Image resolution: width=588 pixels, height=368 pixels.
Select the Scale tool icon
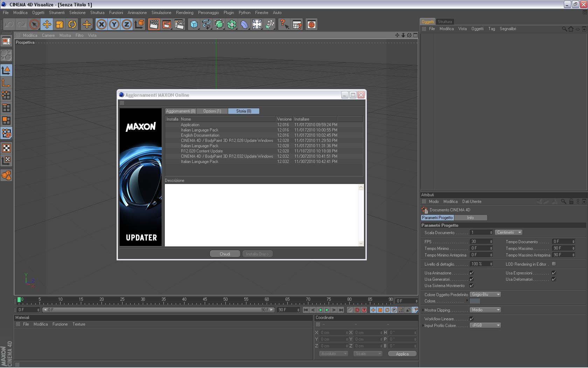(x=59, y=25)
